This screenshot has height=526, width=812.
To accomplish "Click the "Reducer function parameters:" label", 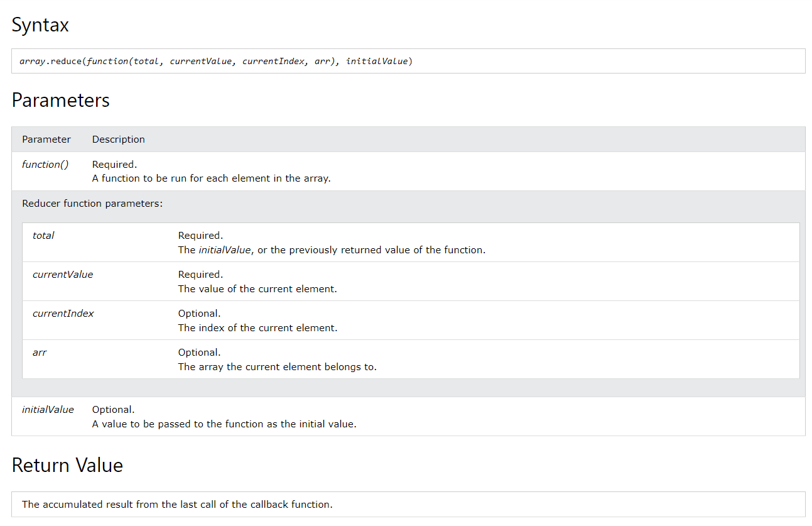I will (92, 204).
